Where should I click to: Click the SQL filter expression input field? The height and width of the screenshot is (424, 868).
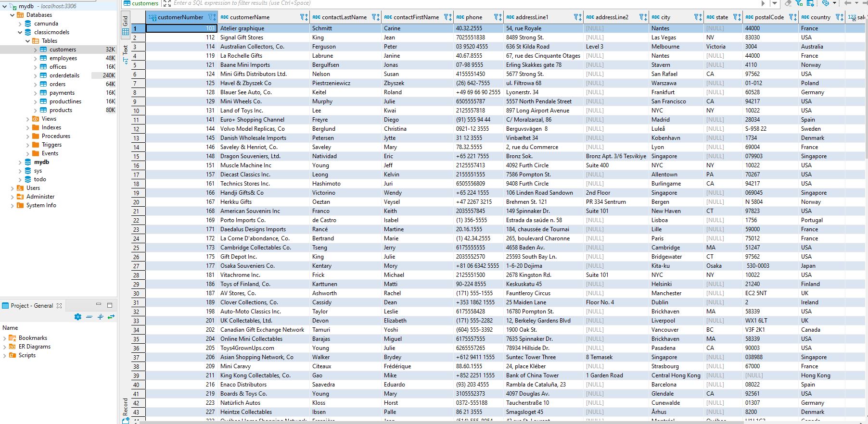pyautogui.click(x=462, y=3)
